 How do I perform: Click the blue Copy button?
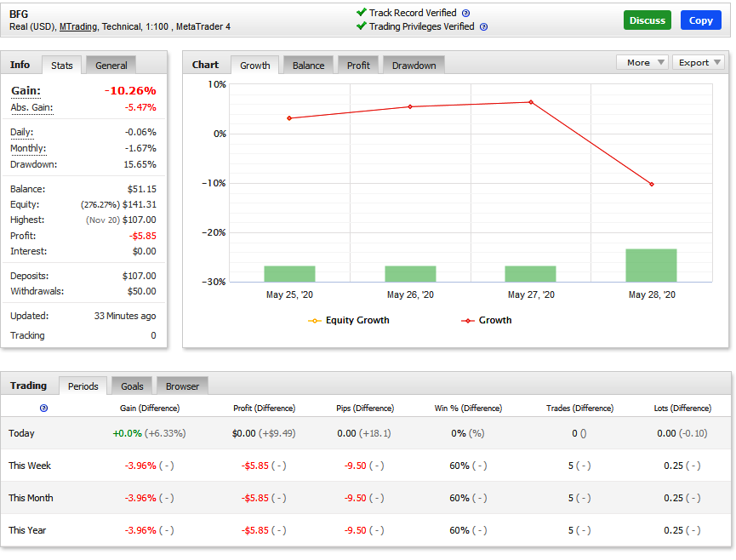click(x=701, y=20)
